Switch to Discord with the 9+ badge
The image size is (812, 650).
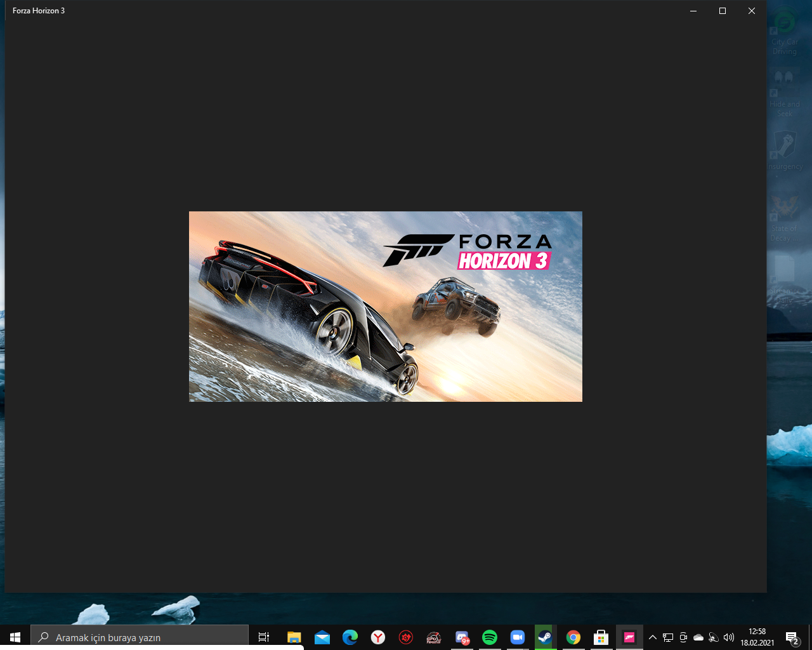(462, 637)
